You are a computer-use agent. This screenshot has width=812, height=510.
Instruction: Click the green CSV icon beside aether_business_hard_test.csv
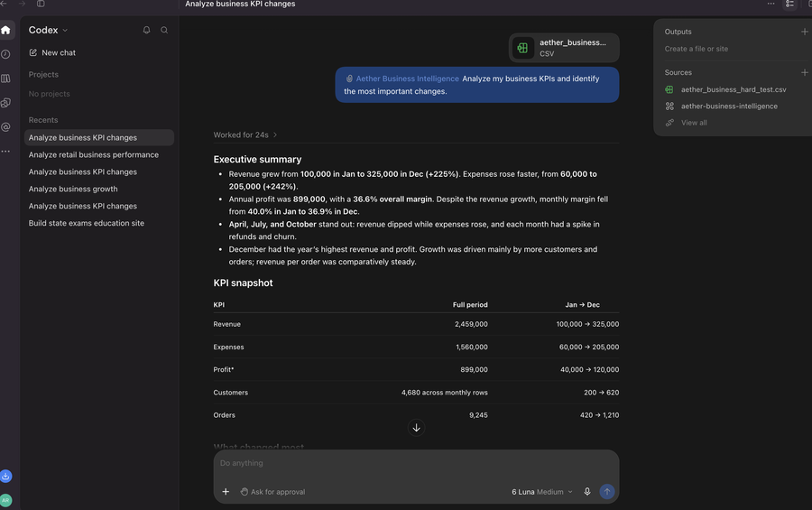click(x=669, y=89)
